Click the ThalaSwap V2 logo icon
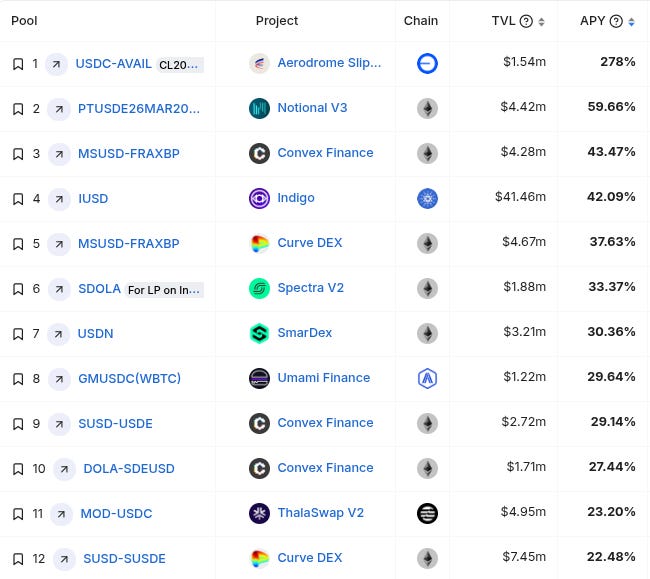This screenshot has width=650, height=579. pyautogui.click(x=260, y=514)
